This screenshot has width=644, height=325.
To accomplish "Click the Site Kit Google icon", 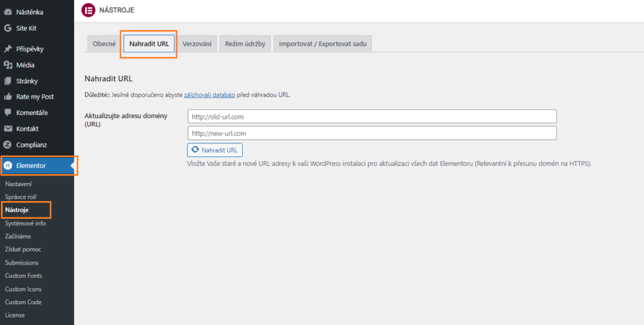I will (x=8, y=28).
